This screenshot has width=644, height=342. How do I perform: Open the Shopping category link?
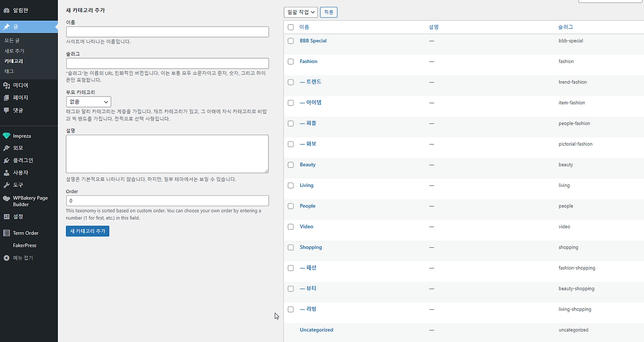point(311,247)
